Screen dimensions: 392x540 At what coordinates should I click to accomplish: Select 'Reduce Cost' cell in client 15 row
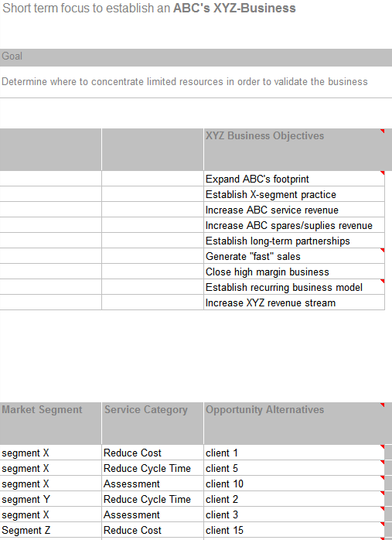coord(152,530)
